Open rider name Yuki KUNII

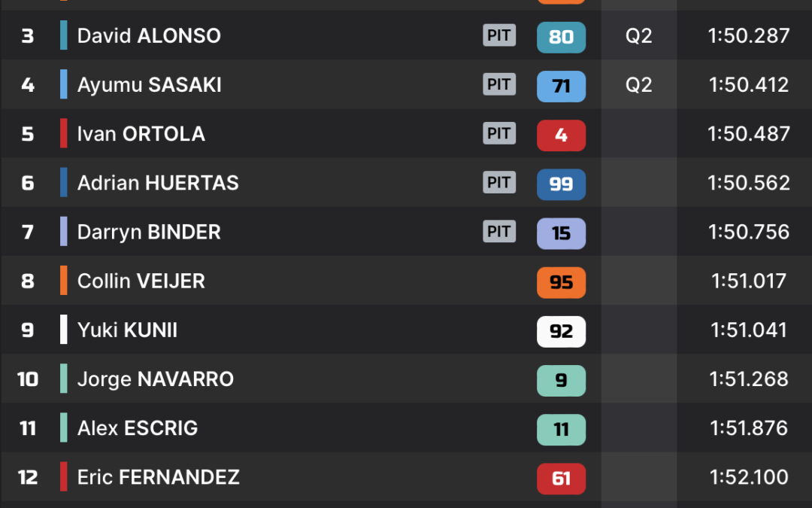tap(127, 330)
